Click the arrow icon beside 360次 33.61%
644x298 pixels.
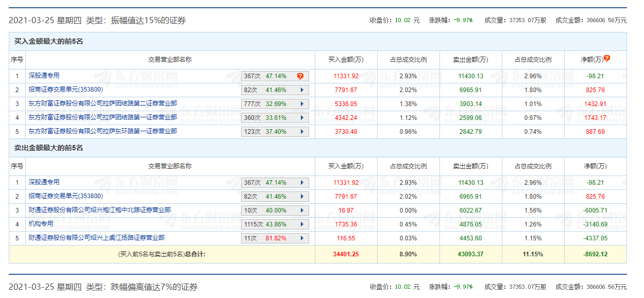pos(302,118)
